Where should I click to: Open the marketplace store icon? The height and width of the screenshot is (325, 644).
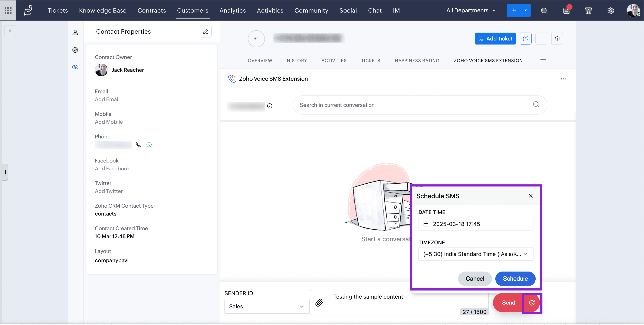[588, 10]
